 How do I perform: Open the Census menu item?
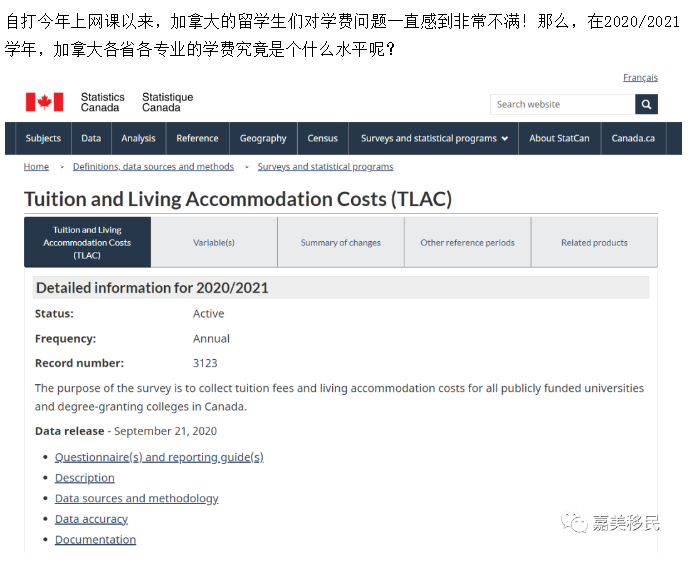click(x=322, y=139)
